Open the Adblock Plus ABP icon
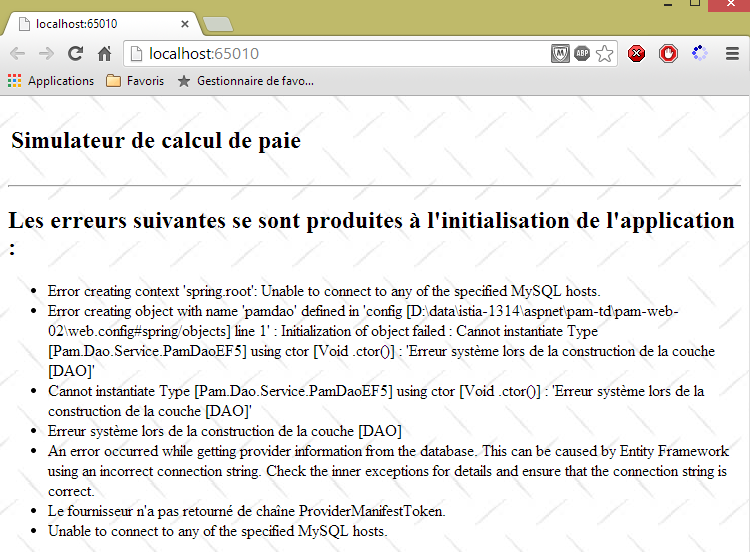 (x=582, y=54)
